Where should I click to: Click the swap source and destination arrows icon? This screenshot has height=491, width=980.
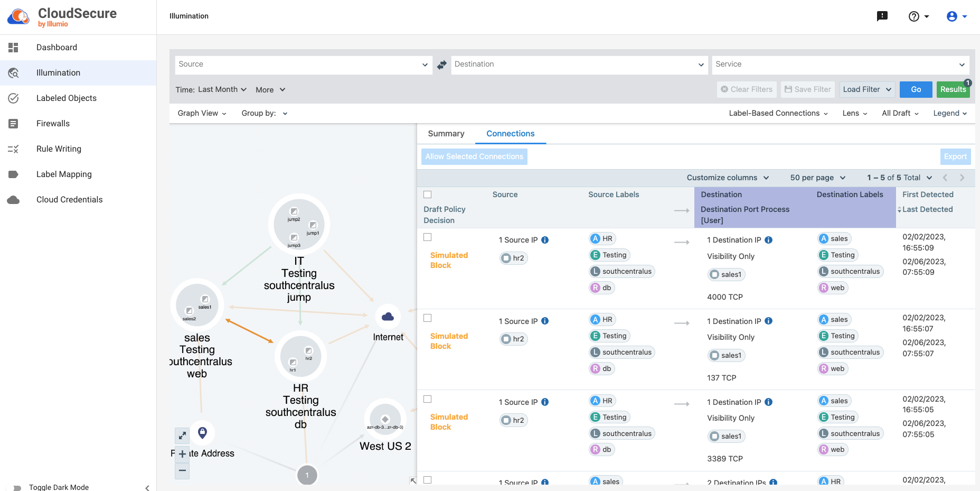[x=441, y=64]
